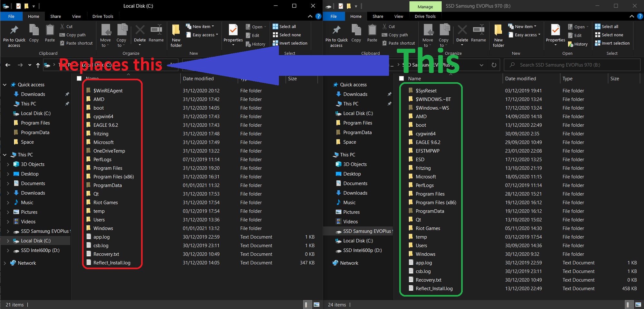The image size is (644, 309).
Task: Click Select none in SSD Samsung window ribbon
Action: pos(609,35)
